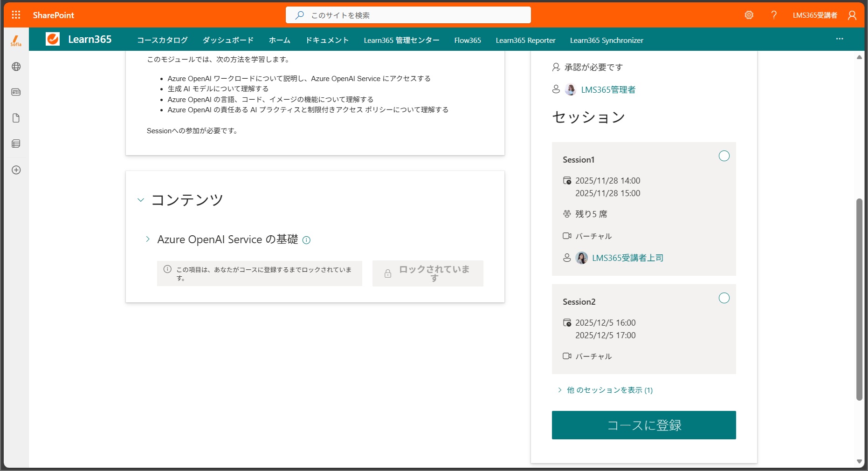The width and height of the screenshot is (868, 471).
Task: Open Flow365 from the navigation
Action: [468, 40]
